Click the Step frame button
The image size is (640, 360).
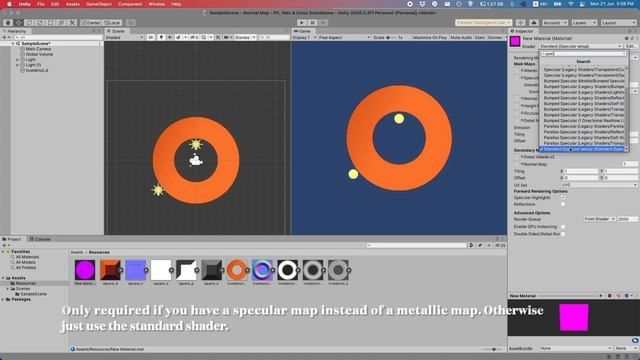[323, 23]
